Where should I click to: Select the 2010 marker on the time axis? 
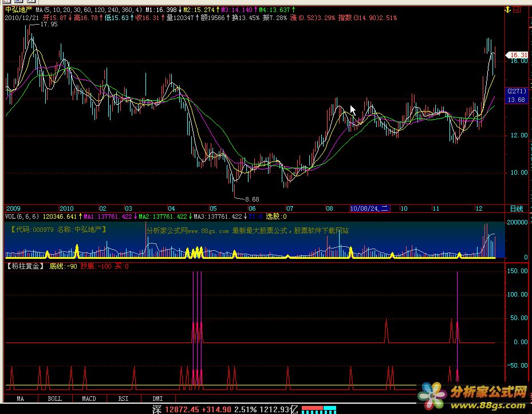(66, 208)
